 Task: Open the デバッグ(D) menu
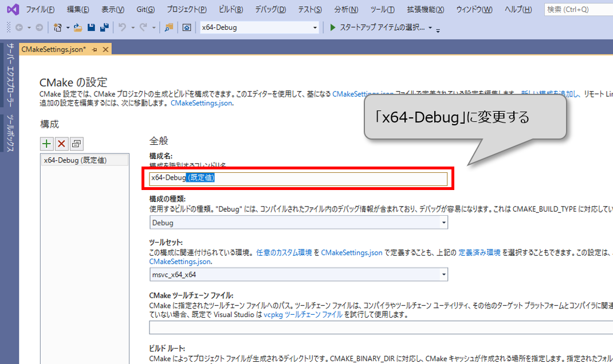[x=270, y=9]
